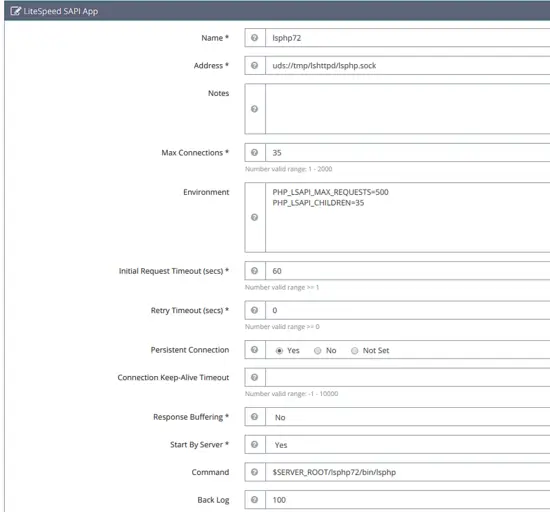Click the 'Number valid range: -1 - 10000' hint
This screenshot has height=512, width=550.
291,393
